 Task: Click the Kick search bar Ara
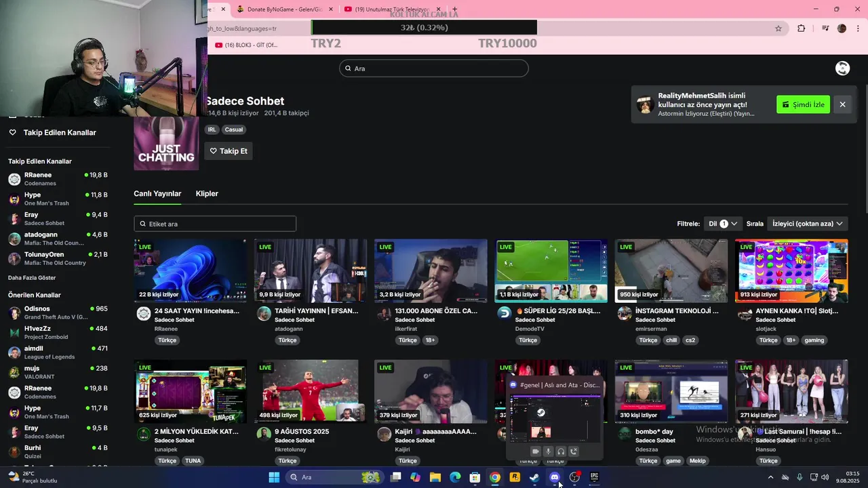point(434,68)
